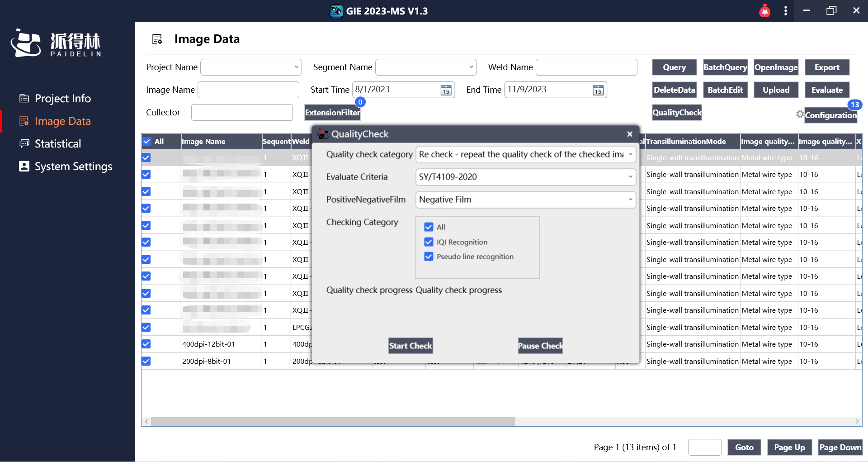Click Start Check in the dialog
This screenshot has width=868, height=462.
(410, 346)
